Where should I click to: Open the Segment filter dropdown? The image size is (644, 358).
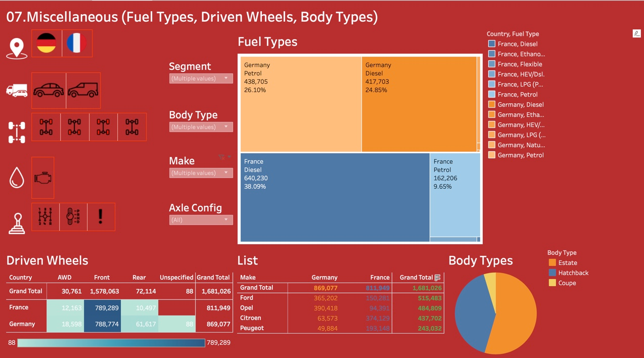click(x=201, y=78)
